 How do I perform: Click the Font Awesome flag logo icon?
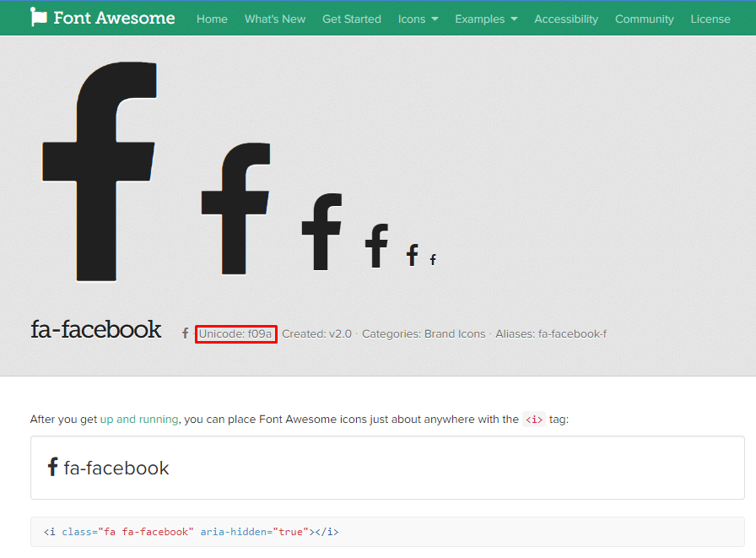[39, 18]
